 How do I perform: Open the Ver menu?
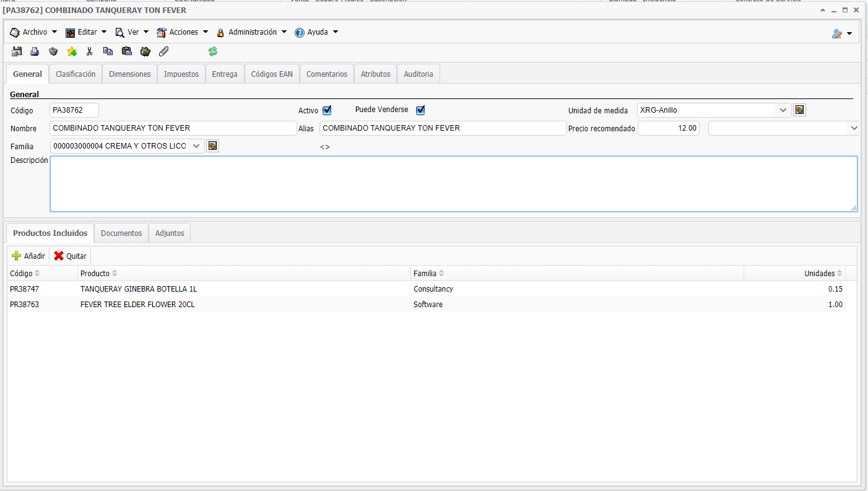(132, 32)
